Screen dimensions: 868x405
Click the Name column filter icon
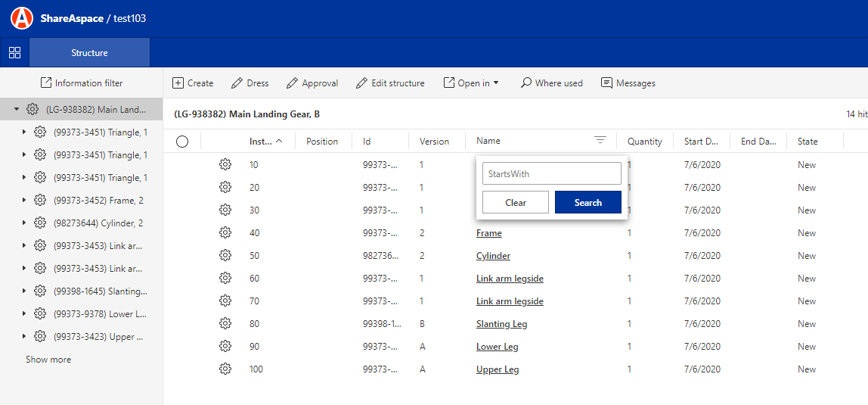[x=600, y=140]
